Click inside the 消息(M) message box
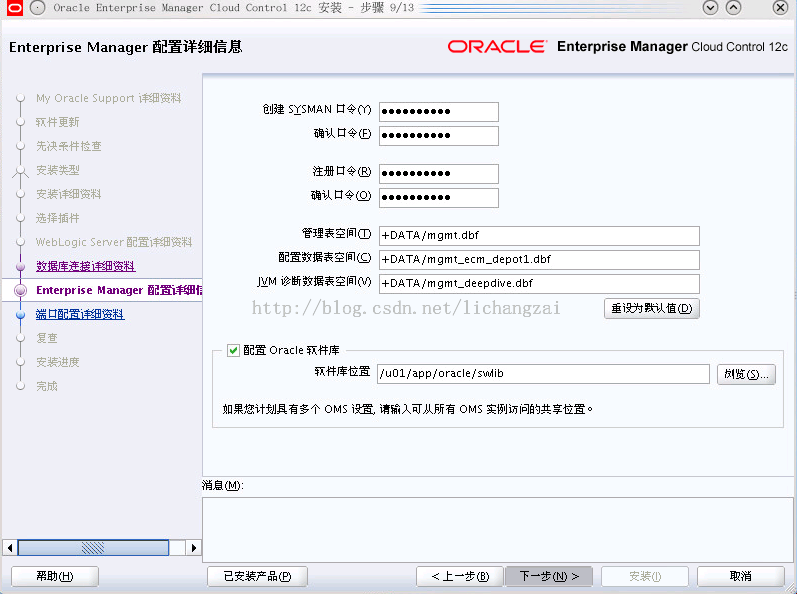The height and width of the screenshot is (594, 797). click(498, 529)
